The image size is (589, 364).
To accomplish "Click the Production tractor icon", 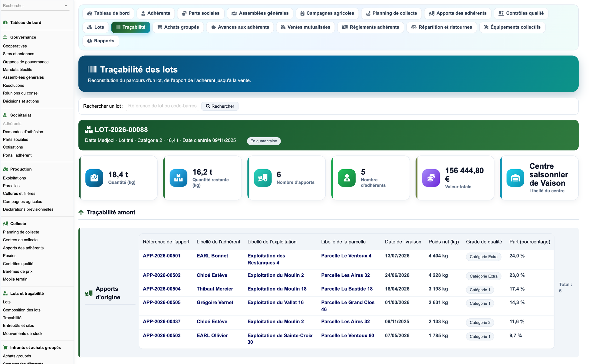I will [5, 169].
